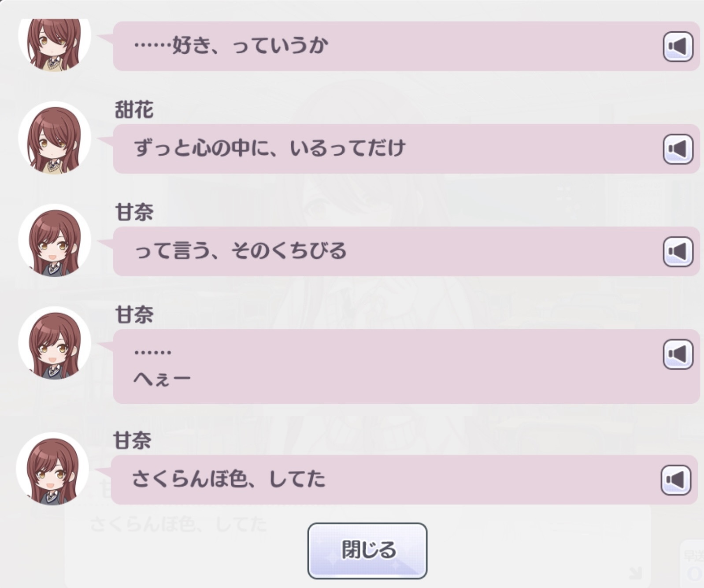Viewport: 704px width, 588px height.
Task: Click the "さくらんぼ色、してた" log bubble
Action: (x=404, y=480)
